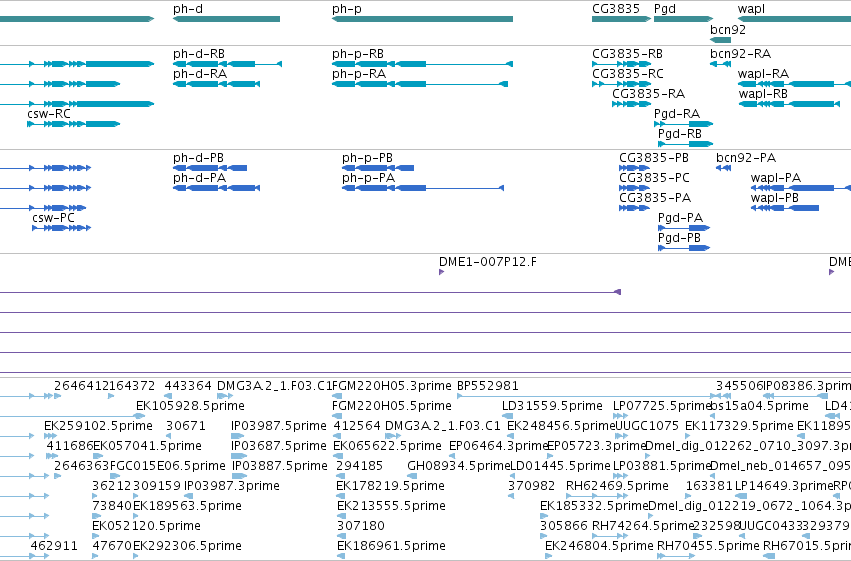The height and width of the screenshot is (561, 851).
Task: Click the IP03687.5prime EST label
Action: pos(278,446)
